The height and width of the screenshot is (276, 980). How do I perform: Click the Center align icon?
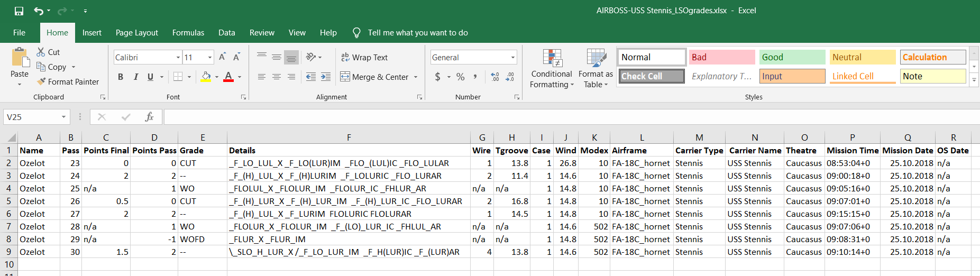coord(276,77)
